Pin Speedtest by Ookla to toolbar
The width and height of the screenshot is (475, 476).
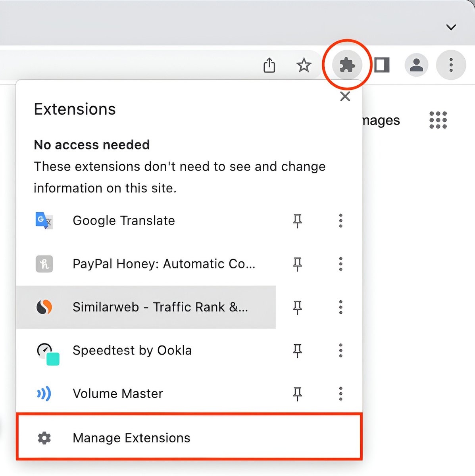(297, 351)
